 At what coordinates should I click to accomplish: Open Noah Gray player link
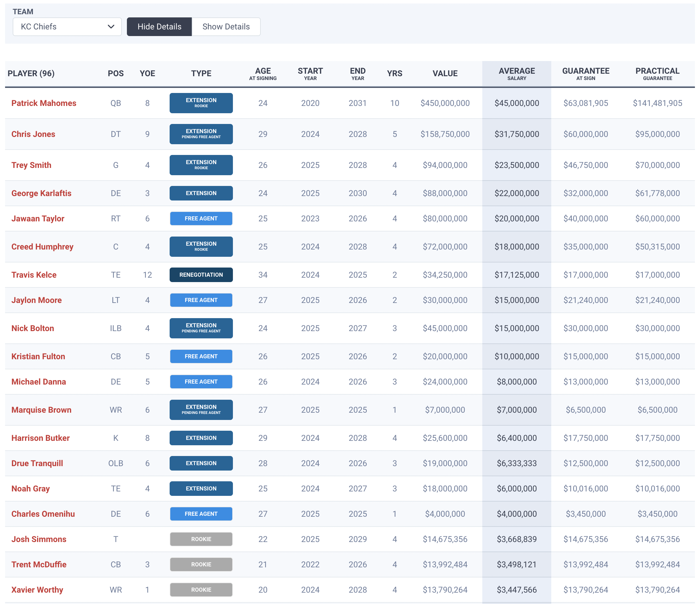[30, 489]
